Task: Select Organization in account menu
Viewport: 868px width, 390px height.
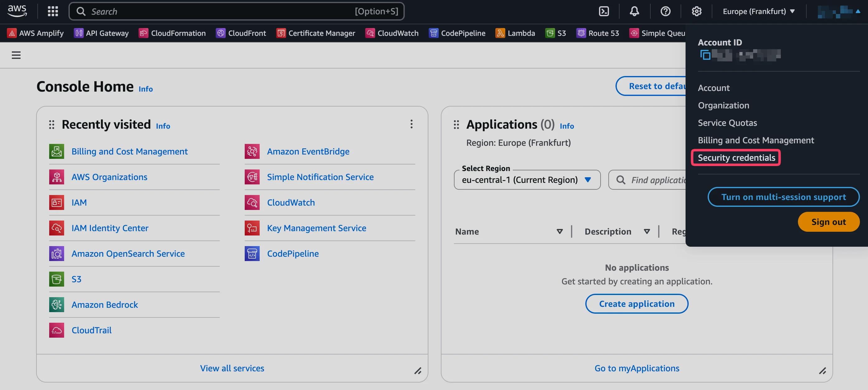Action: (x=724, y=106)
